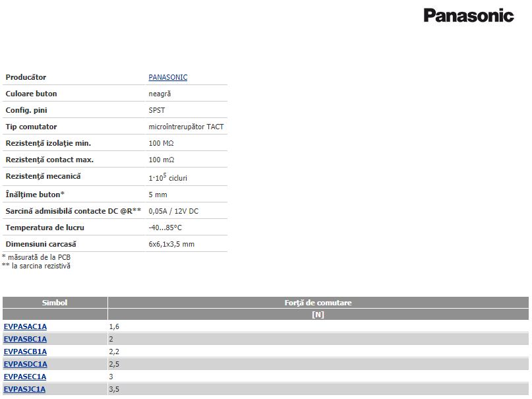Select the SPST value
Screen dimensions: 532x399
pos(157,111)
